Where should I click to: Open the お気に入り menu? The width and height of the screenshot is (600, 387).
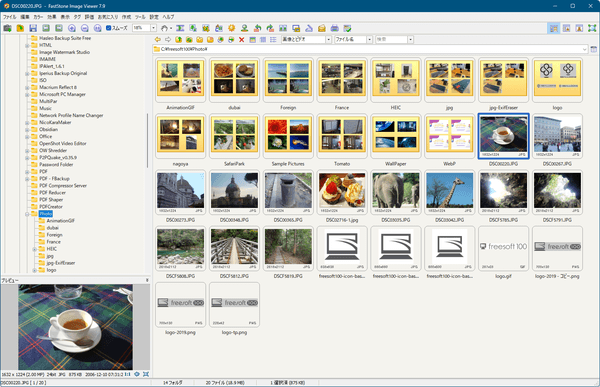click(x=108, y=17)
